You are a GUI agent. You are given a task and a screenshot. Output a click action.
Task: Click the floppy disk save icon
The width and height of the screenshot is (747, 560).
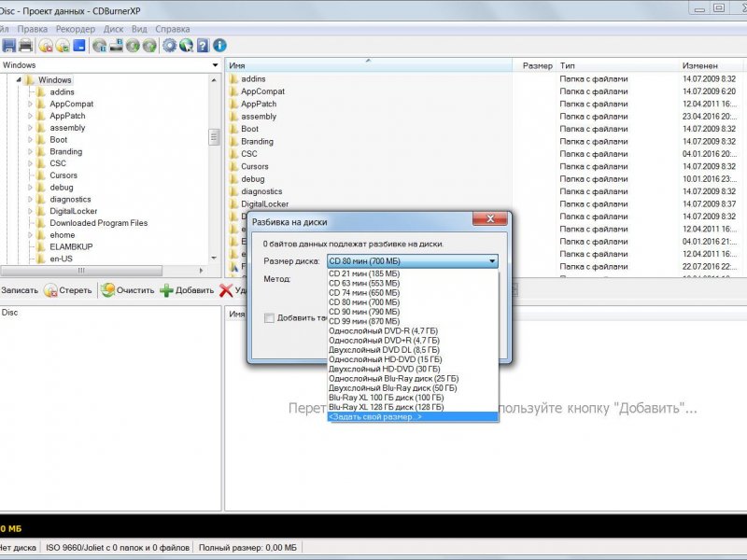(x=9, y=46)
